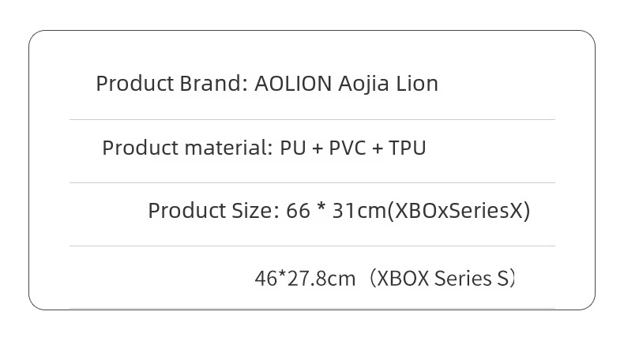Select the '46*27.8cm' dimension text

tap(305, 278)
